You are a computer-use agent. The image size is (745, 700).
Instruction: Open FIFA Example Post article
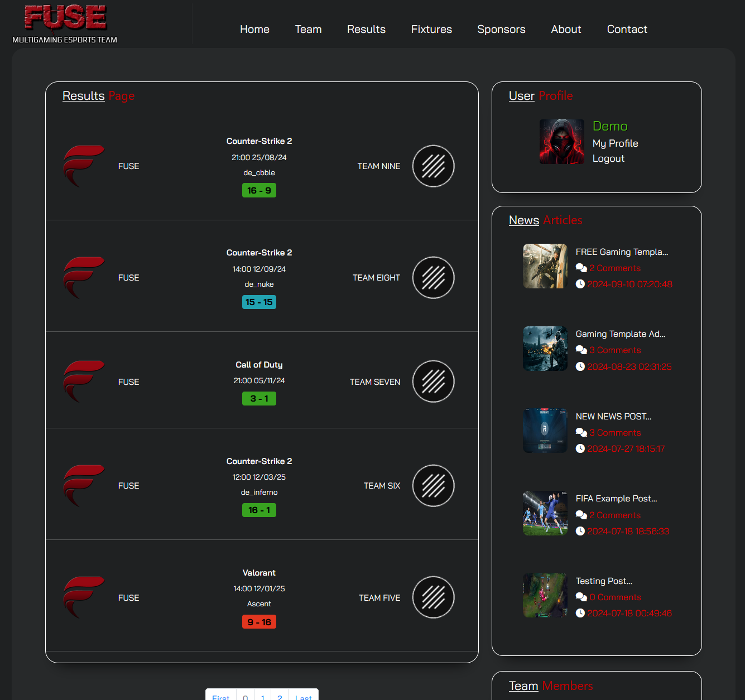point(616,499)
